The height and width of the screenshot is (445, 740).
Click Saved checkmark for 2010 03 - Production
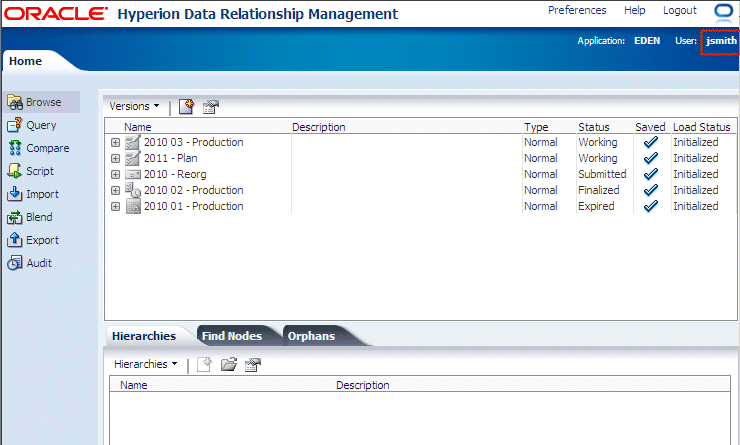tap(651, 142)
